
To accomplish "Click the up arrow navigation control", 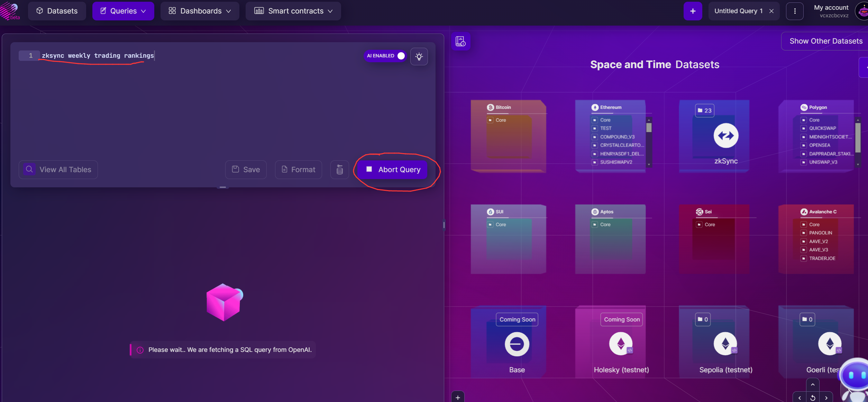I will coord(813,384).
